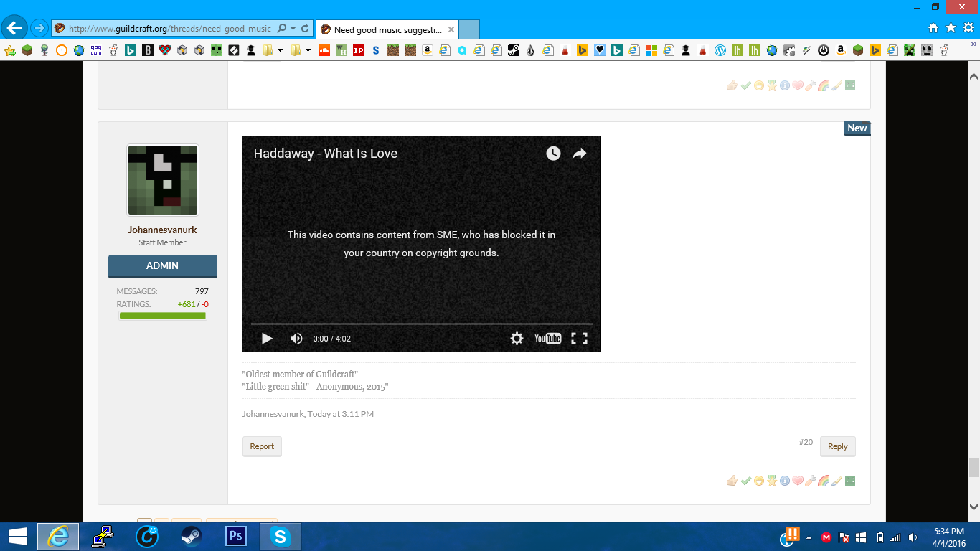Screen dimensions: 980x551
Task: Rate Johannesvanurk's post with the green creeper face
Action: tap(850, 481)
